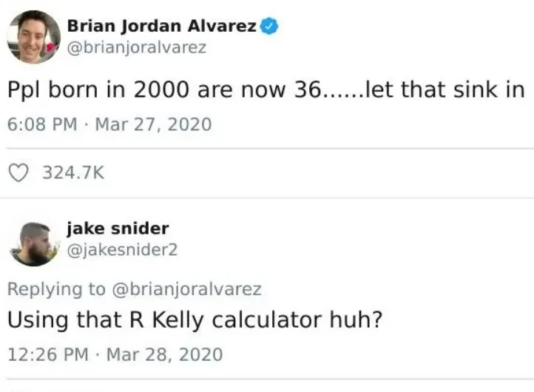This screenshot has width=534, height=392.
Task: Click the 324.7K likes count
Action: tap(73, 172)
